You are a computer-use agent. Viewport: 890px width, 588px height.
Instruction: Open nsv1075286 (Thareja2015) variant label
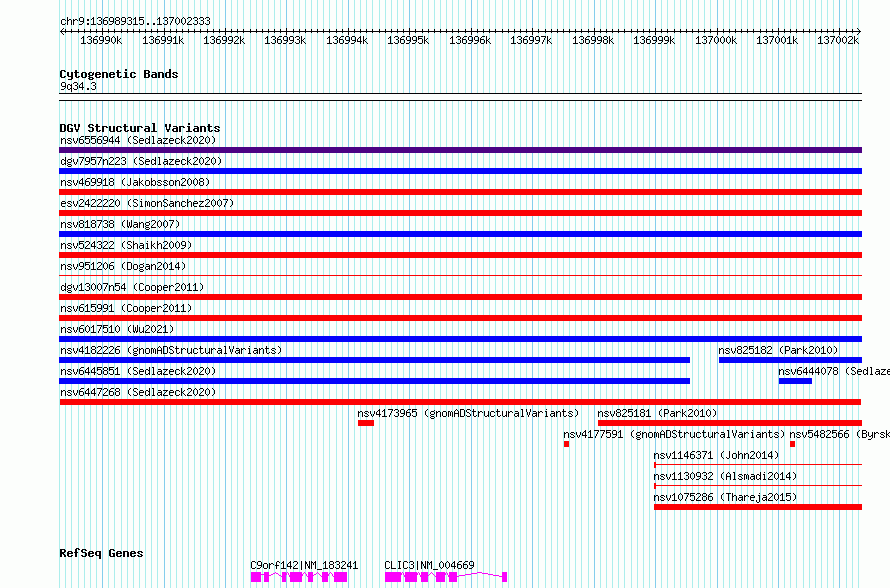725,497
